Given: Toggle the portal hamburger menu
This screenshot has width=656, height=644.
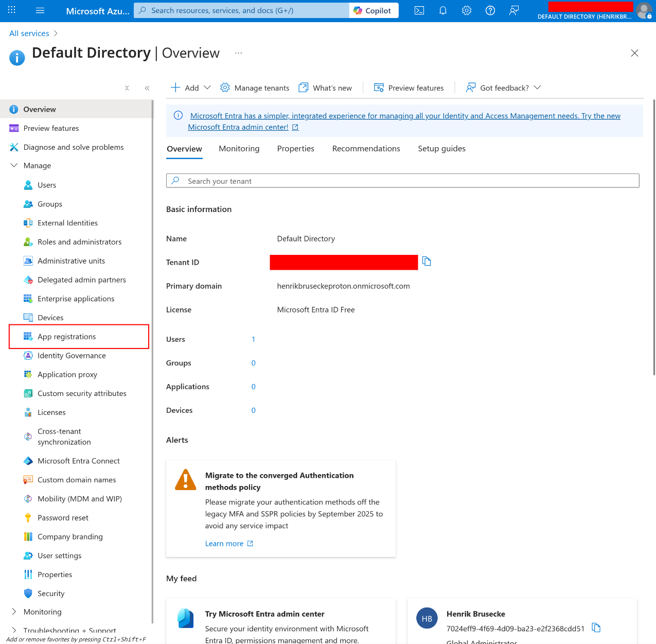Looking at the screenshot, I should point(40,10).
